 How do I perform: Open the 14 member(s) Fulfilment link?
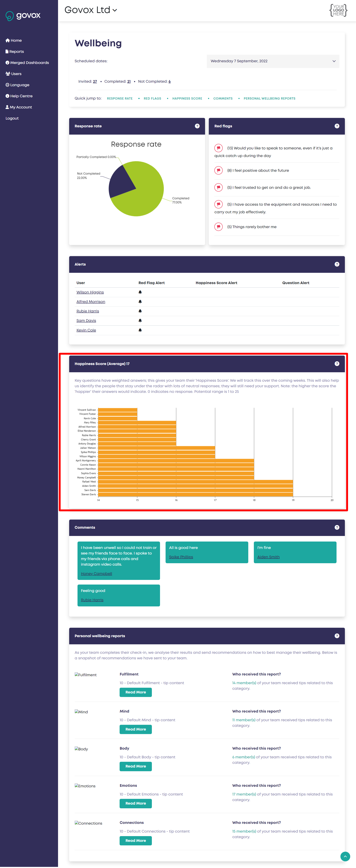coord(244,683)
